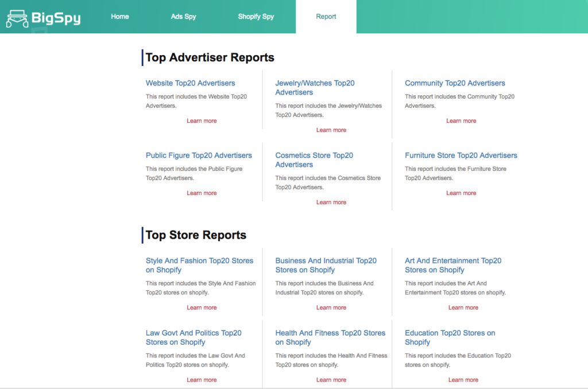Click text 'This report includes the Jewelry/Watches Top20 Advertisers.'
This screenshot has height=389, width=588.
[328, 111]
